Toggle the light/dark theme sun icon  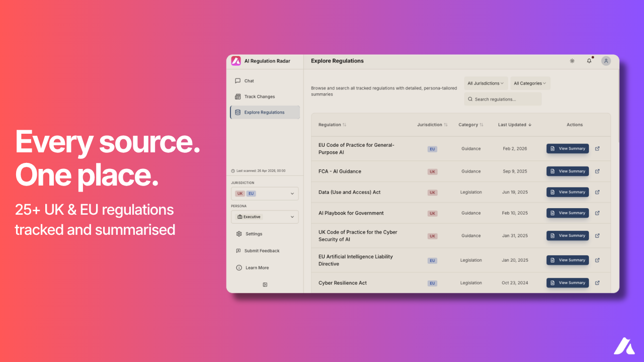point(572,61)
